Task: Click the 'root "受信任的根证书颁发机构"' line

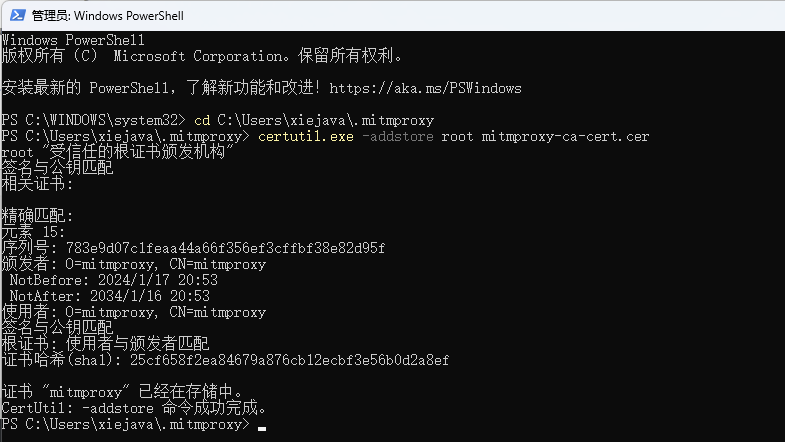Action: 118,152
